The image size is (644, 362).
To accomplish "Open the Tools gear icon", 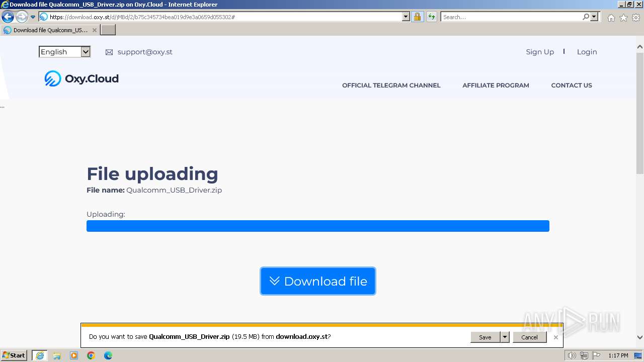I will [x=636, y=18].
